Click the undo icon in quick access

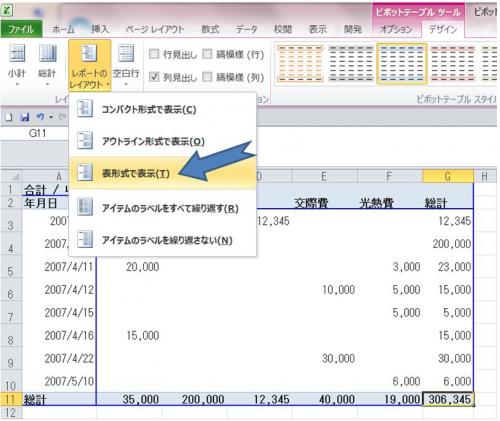pyautogui.click(x=40, y=117)
